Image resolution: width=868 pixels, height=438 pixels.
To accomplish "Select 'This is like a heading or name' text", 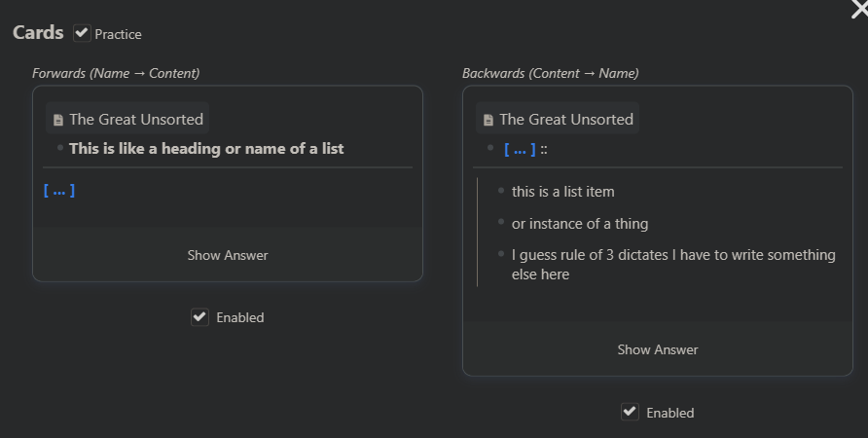I will click(x=206, y=149).
